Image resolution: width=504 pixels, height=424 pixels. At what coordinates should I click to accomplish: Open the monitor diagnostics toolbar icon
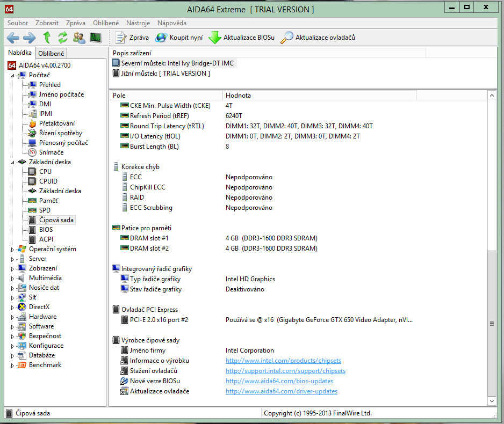(x=96, y=38)
